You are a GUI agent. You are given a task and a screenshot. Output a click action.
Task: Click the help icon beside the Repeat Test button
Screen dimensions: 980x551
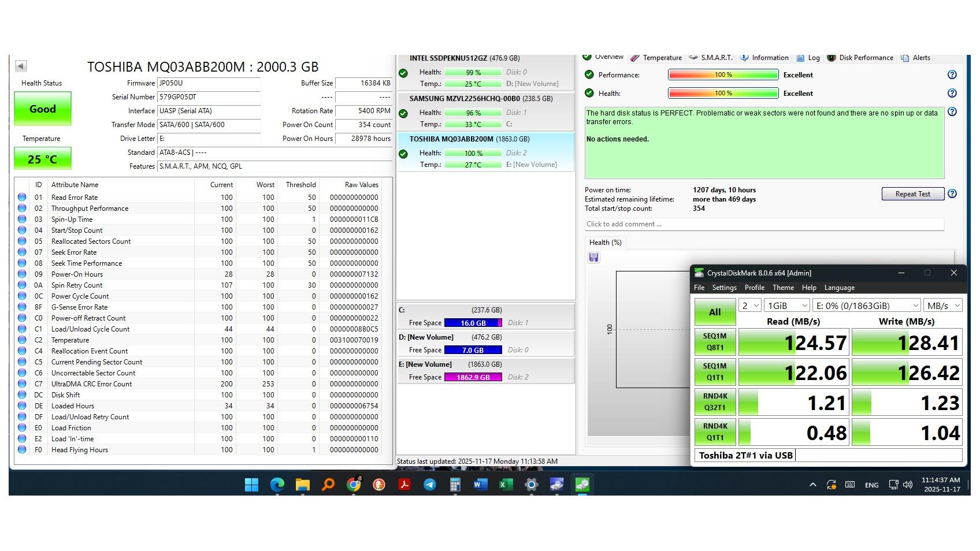(952, 194)
